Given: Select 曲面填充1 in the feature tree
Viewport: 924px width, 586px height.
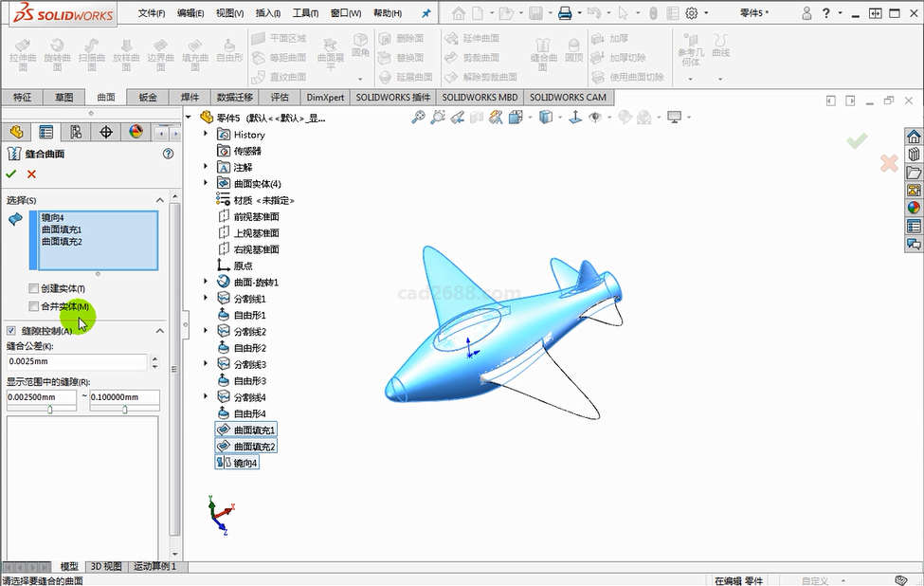Looking at the screenshot, I should 254,430.
